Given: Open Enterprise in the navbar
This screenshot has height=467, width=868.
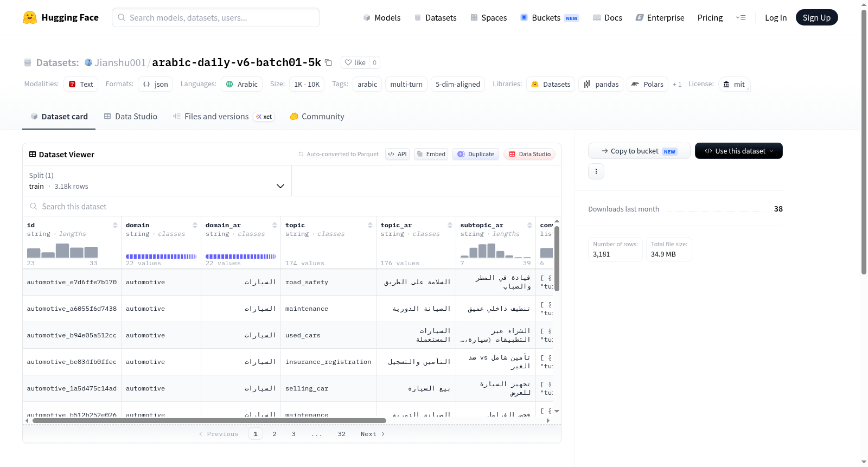Looking at the screenshot, I should click(660, 17).
